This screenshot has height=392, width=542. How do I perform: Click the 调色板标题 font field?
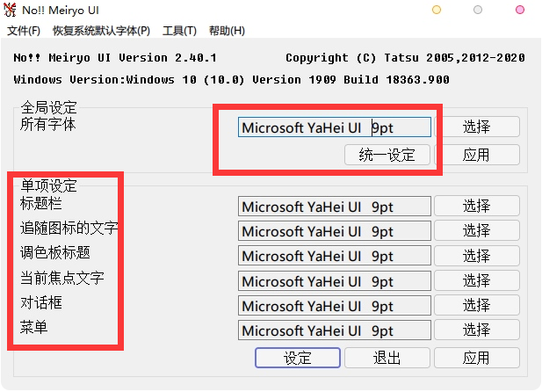tap(335, 256)
